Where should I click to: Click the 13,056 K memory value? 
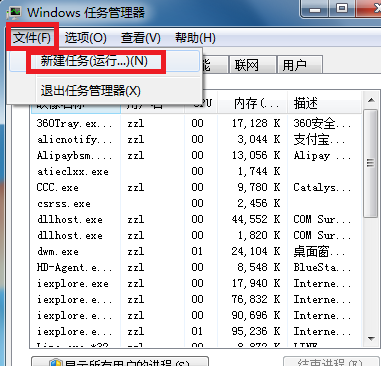point(256,155)
